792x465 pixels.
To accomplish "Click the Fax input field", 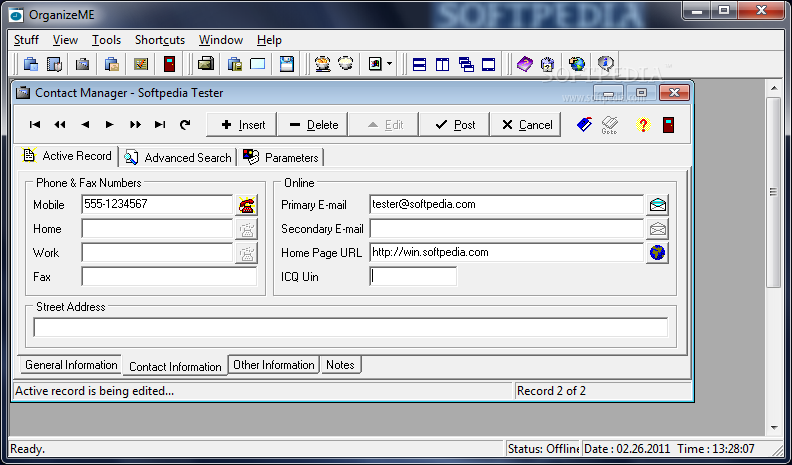I will click(x=169, y=277).
